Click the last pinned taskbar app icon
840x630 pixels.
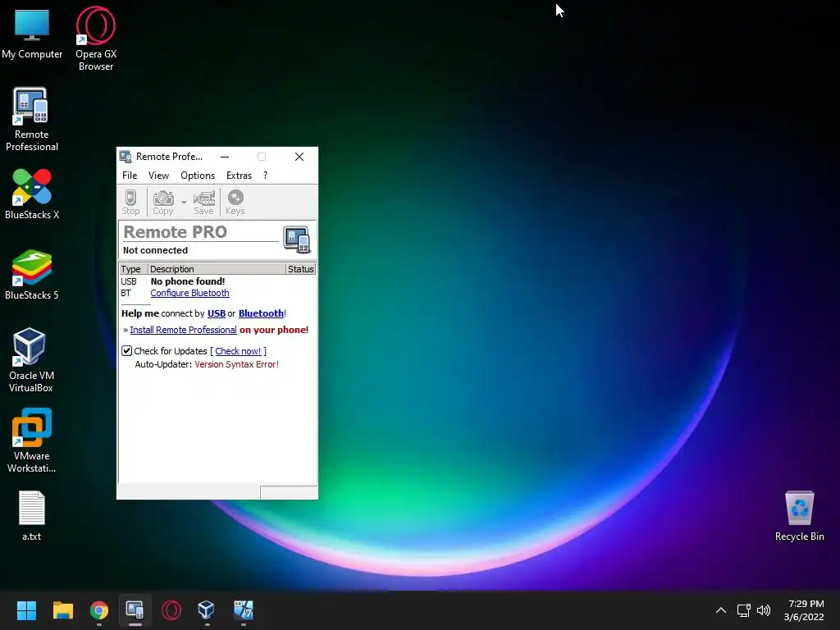(x=243, y=610)
